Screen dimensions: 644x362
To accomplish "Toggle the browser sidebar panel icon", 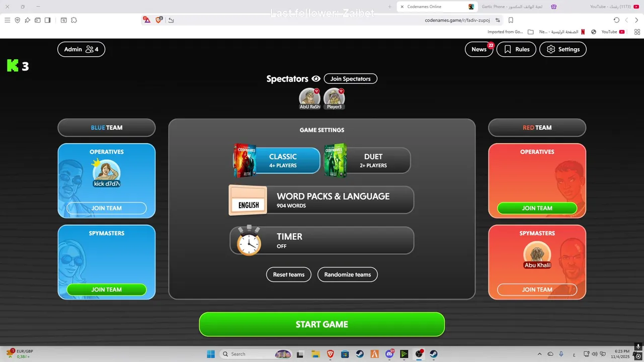I will point(47,20).
